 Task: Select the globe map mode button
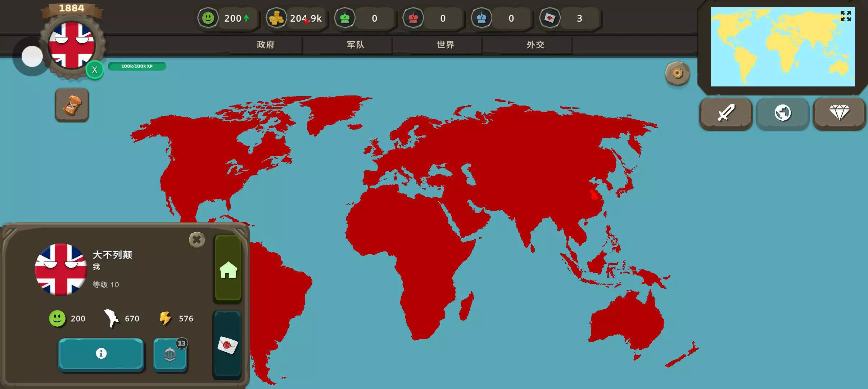point(783,113)
